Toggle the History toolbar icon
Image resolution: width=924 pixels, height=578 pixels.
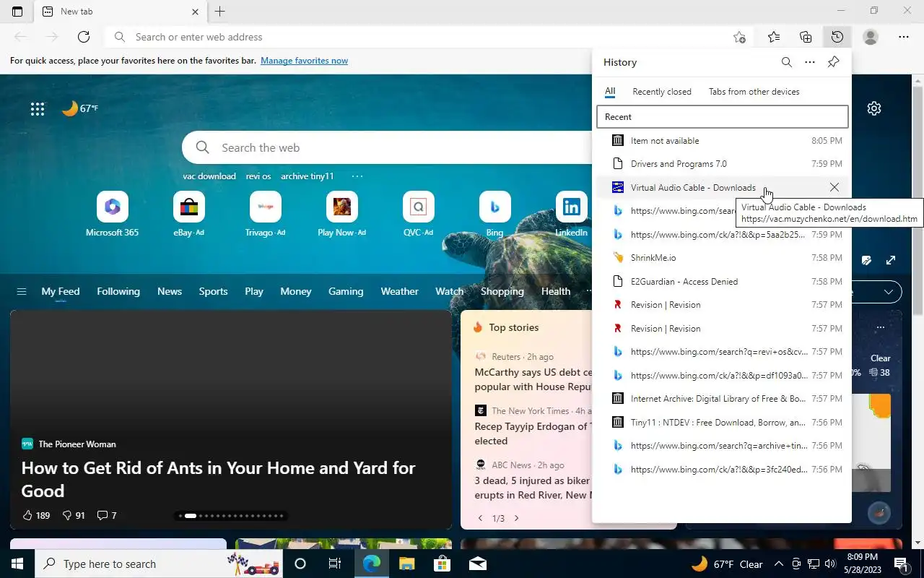[837, 37]
